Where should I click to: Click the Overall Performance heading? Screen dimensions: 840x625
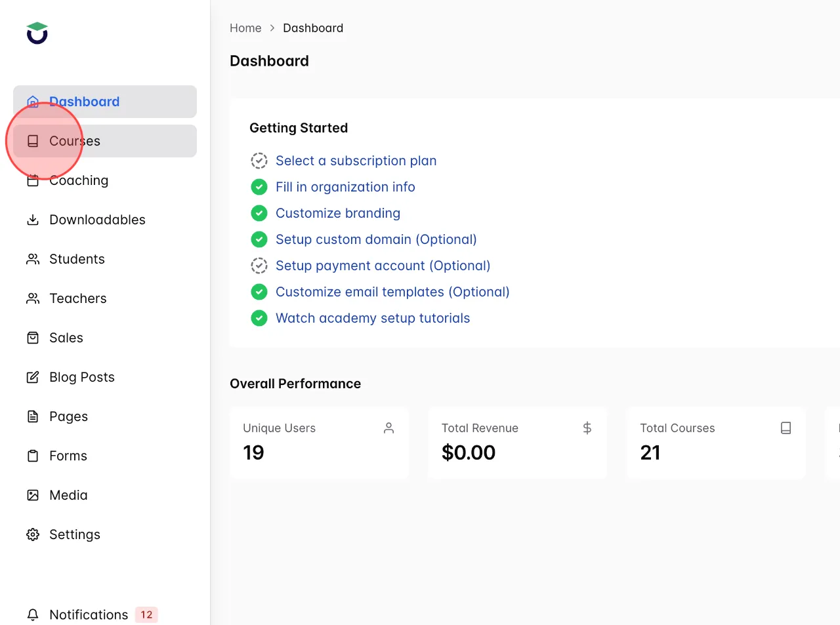pyautogui.click(x=295, y=384)
